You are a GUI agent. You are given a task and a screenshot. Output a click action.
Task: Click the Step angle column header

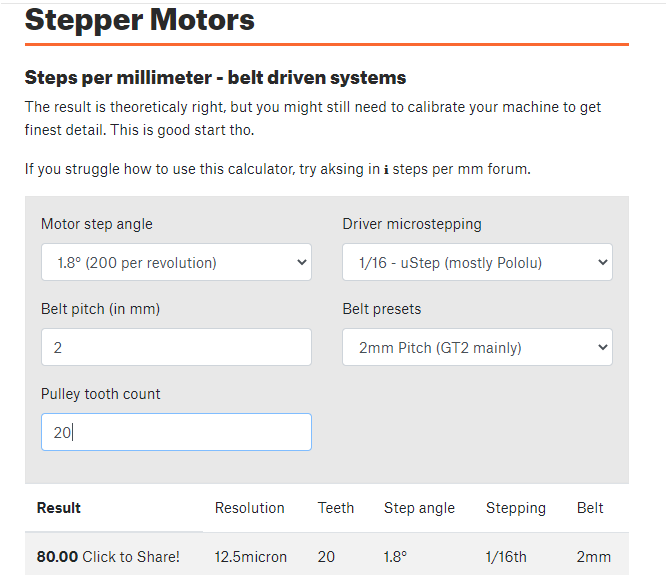pos(419,508)
